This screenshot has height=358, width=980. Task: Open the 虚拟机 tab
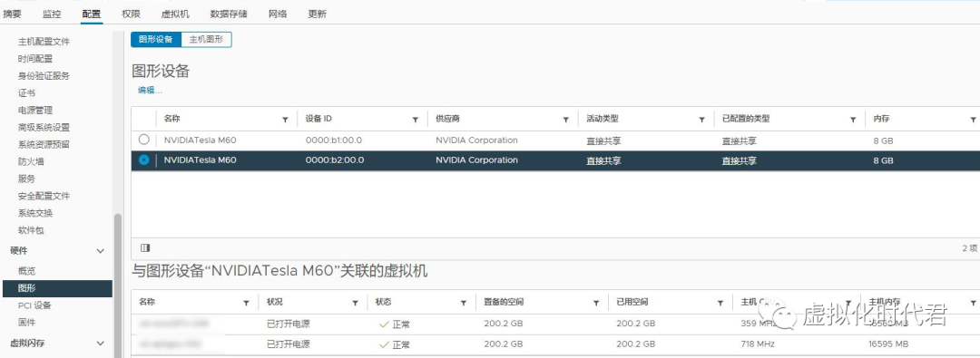(x=175, y=14)
